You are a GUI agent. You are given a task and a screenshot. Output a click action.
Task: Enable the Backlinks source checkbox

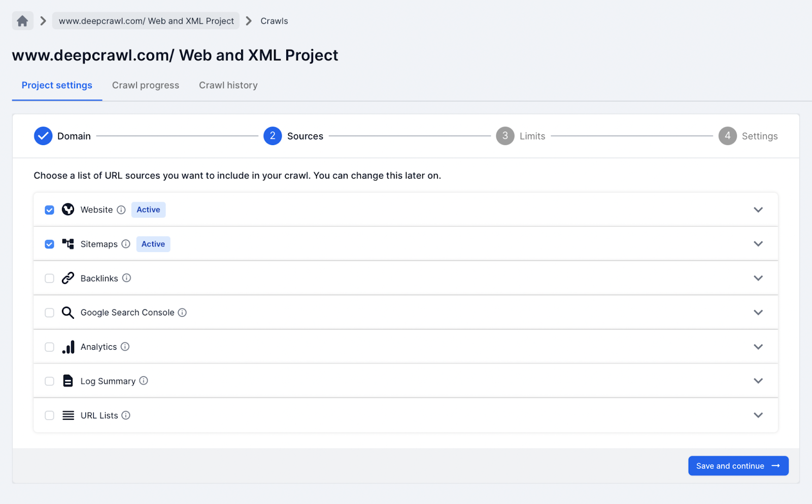[49, 278]
